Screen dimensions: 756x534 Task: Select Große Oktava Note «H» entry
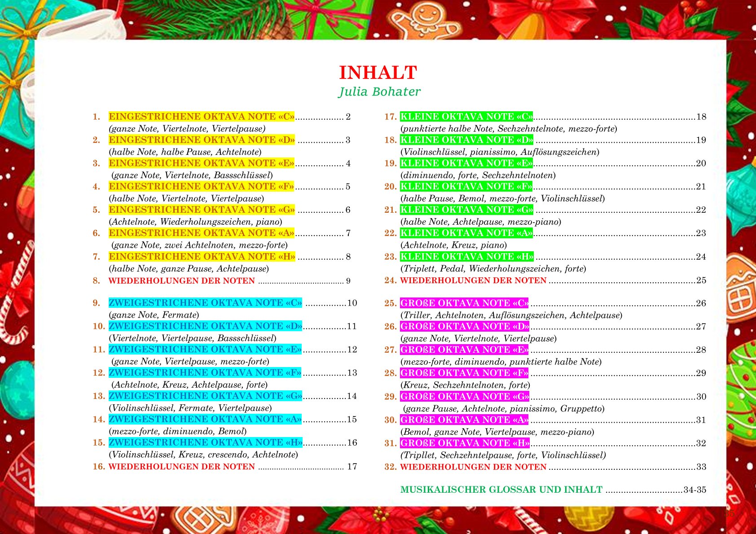click(465, 443)
